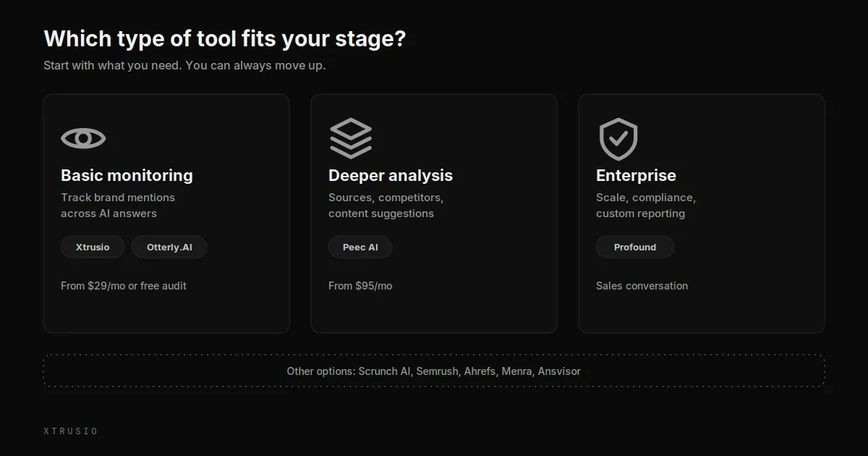Click 'Which type of tool fits your stage?' title

[225, 38]
